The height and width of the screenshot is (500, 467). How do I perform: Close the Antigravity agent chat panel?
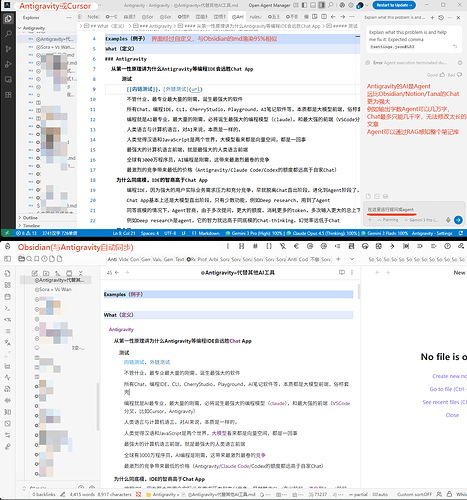coord(458,17)
